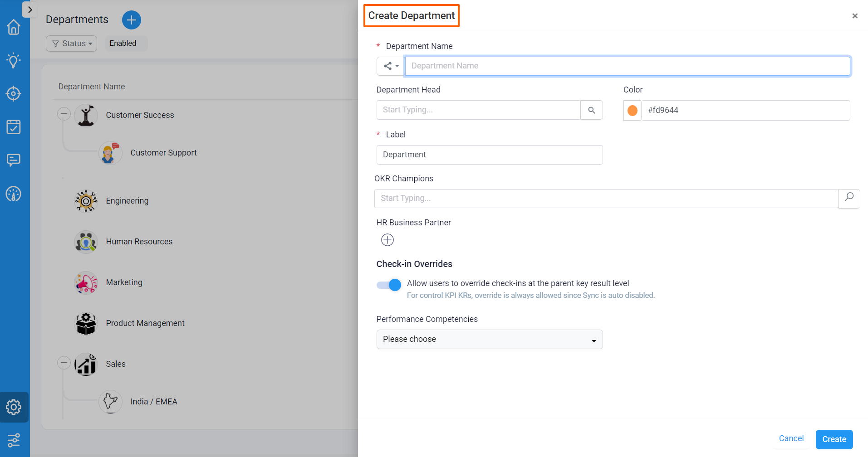This screenshot has width=868, height=457.
Task: Open the calendar tasks icon in the sidebar
Action: [14, 127]
